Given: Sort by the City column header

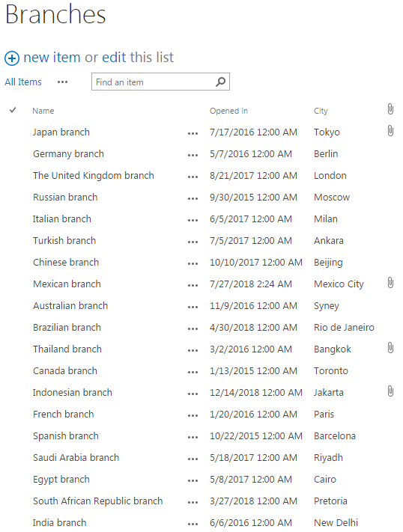Looking at the screenshot, I should point(321,111).
